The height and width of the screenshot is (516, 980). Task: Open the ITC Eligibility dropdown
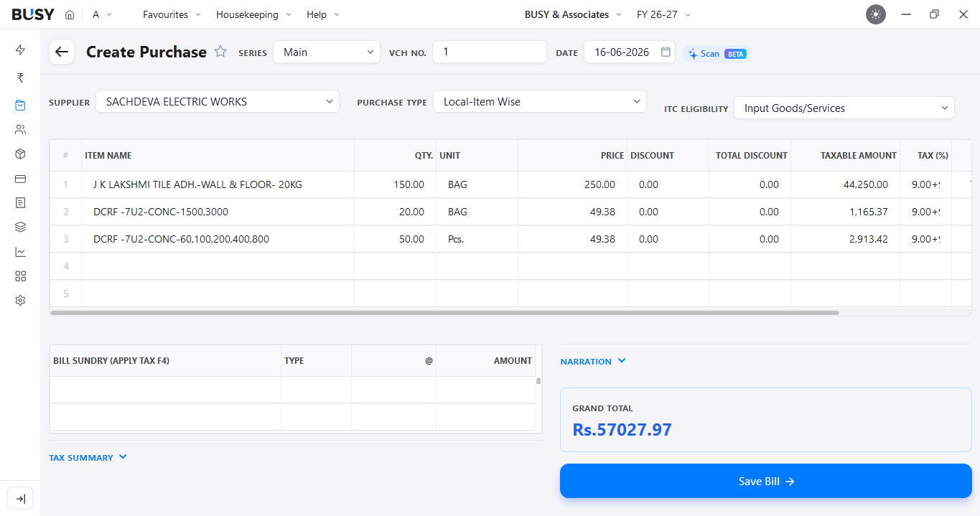(x=844, y=108)
